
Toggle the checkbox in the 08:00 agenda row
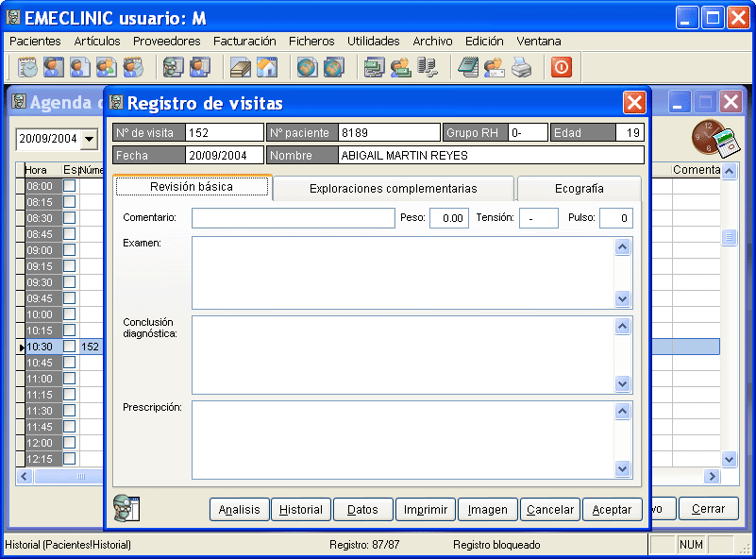click(x=70, y=186)
